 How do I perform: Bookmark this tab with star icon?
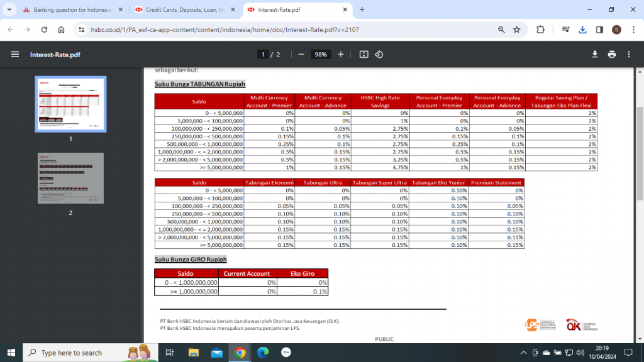click(517, 30)
